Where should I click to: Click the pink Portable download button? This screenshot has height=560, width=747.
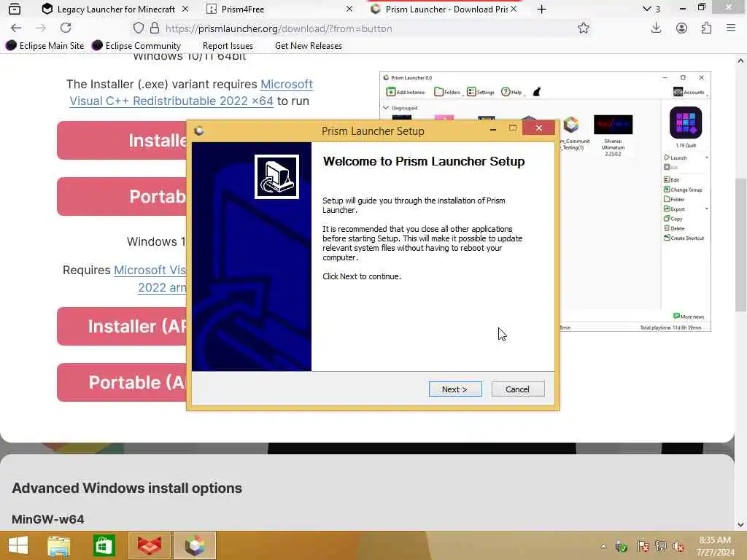(122, 197)
